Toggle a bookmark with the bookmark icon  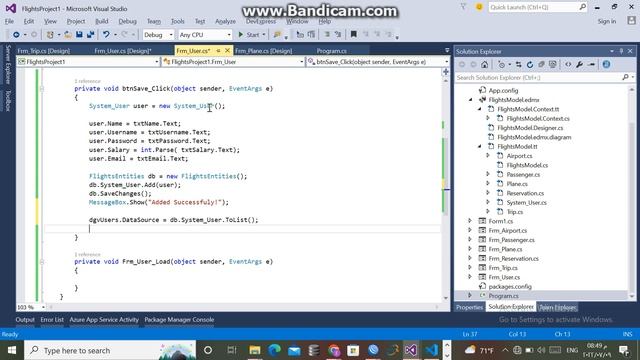coord(353,35)
